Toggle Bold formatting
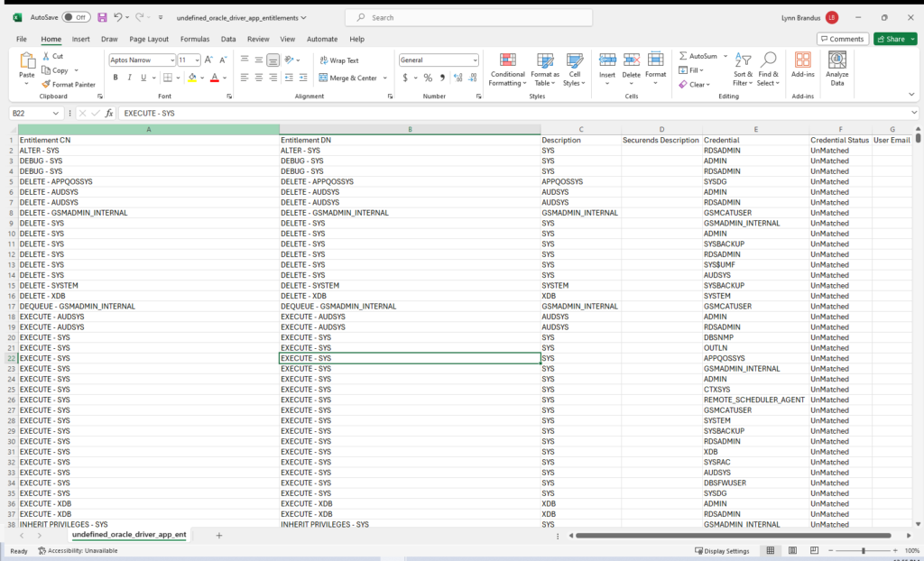The width and height of the screenshot is (924, 561). (x=115, y=78)
